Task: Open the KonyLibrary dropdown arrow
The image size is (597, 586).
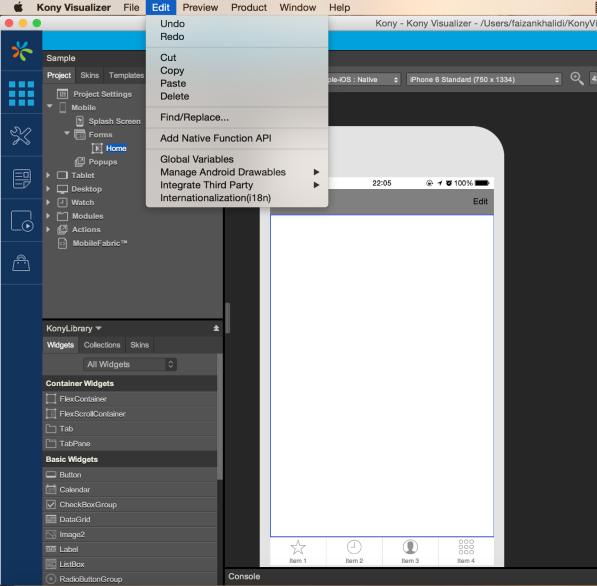Action: point(99,328)
